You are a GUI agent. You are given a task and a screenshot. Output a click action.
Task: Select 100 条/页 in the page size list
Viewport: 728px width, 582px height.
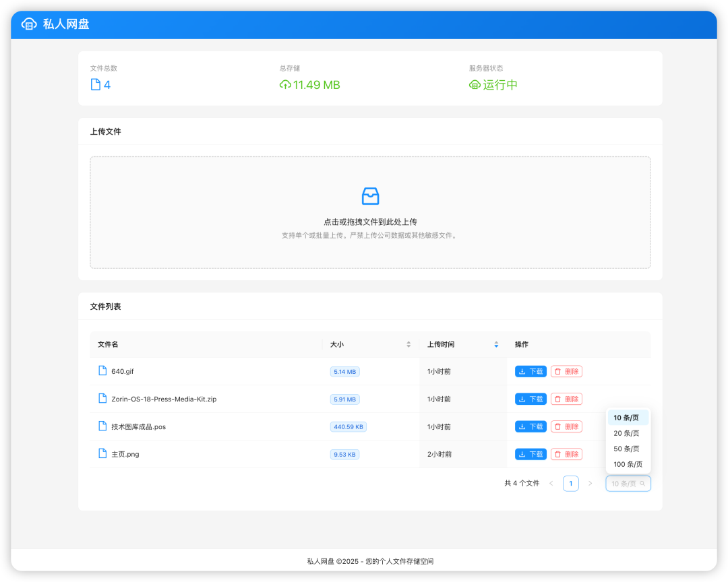pyautogui.click(x=628, y=464)
